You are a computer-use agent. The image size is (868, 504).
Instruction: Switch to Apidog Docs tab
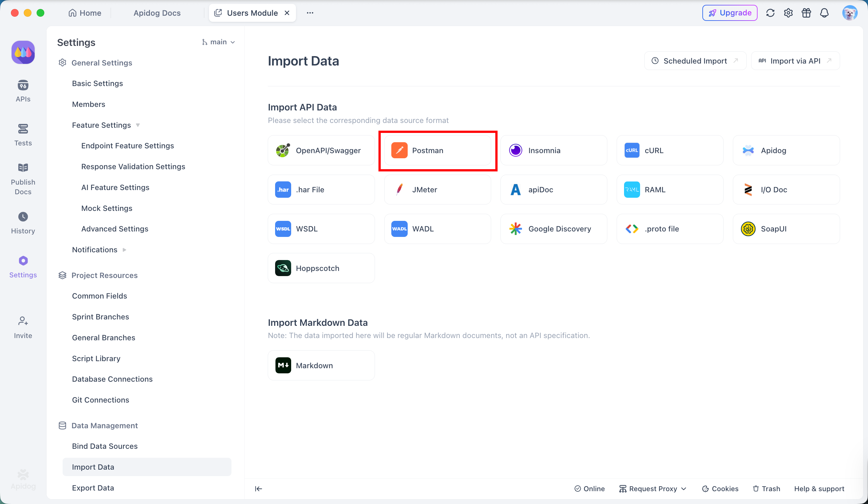(157, 13)
